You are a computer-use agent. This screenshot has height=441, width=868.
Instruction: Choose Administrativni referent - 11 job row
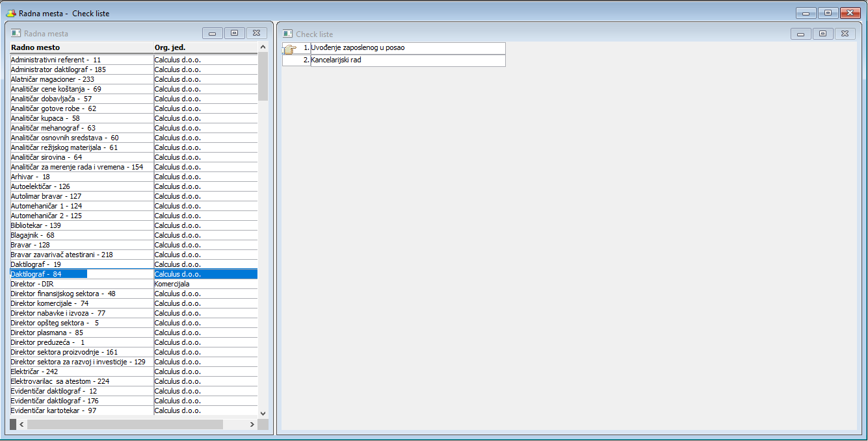pos(81,60)
